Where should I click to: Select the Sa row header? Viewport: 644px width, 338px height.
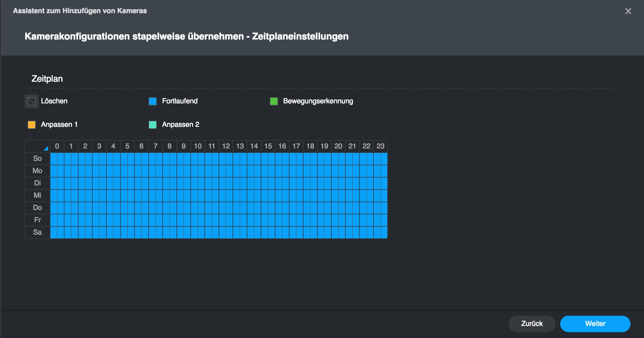pyautogui.click(x=38, y=232)
